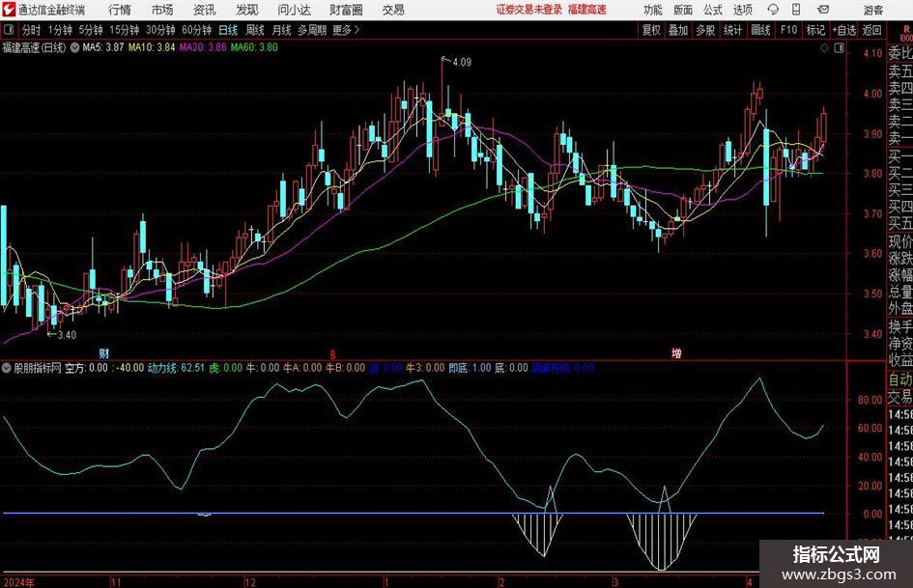913x588 pixels.
Task: Click the 股朋指标网 indicator name
Action: point(38,368)
